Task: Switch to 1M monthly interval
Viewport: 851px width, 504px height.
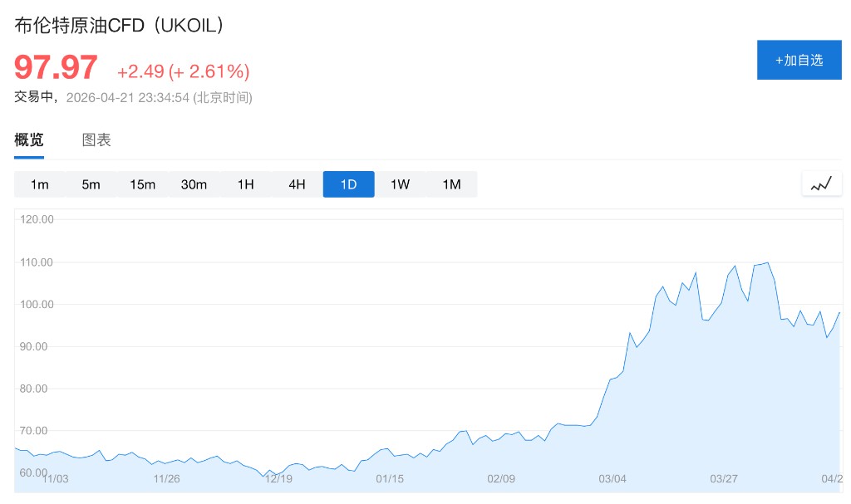Action: (x=452, y=184)
